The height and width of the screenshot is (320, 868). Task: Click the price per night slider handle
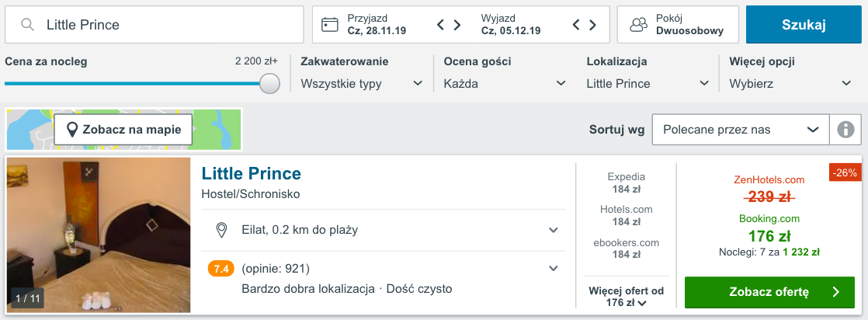[269, 83]
